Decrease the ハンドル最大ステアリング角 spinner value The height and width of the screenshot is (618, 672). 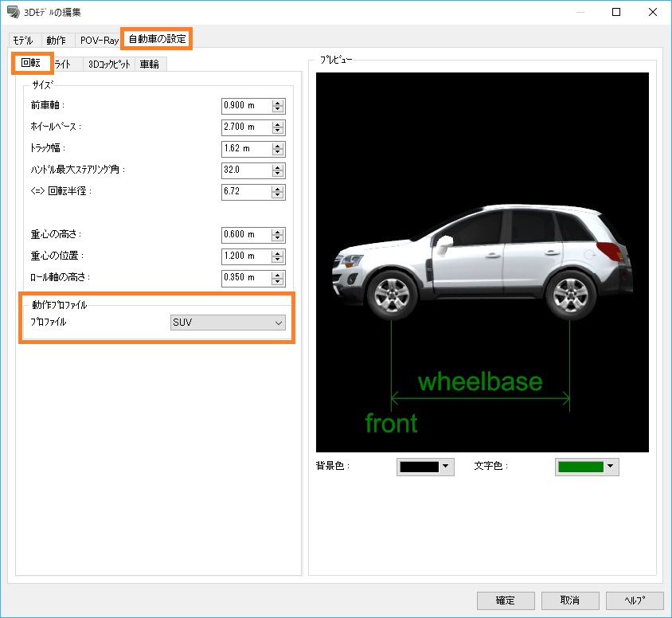click(x=278, y=174)
